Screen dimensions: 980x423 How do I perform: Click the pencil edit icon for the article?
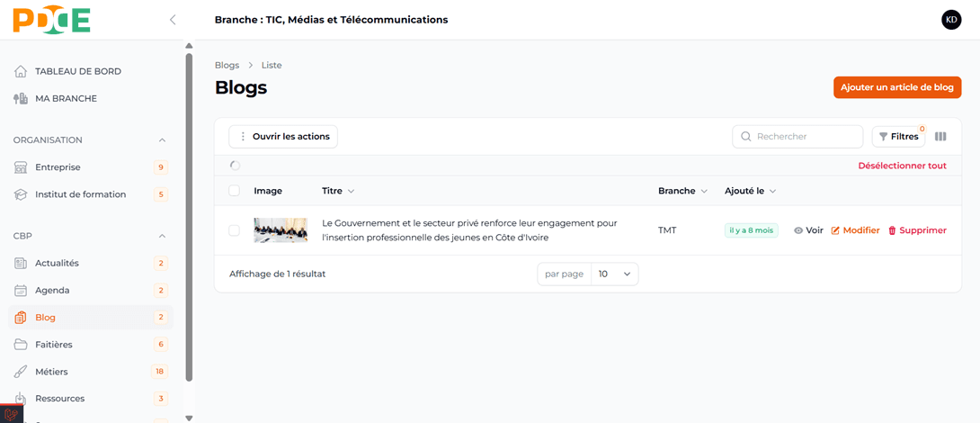(835, 230)
